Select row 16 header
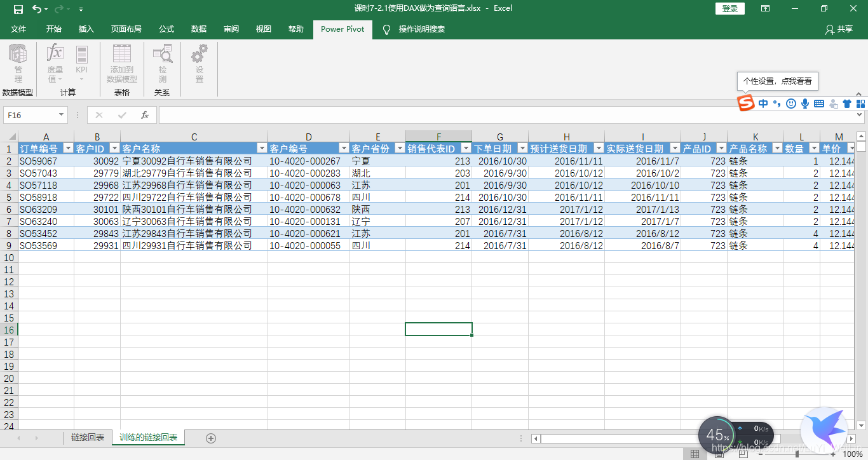This screenshot has height=460, width=868. point(9,329)
